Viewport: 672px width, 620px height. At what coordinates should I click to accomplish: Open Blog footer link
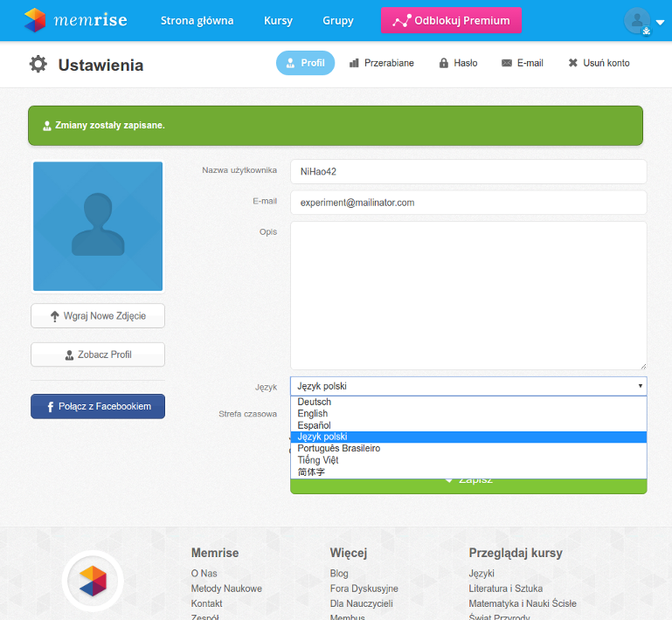pyautogui.click(x=339, y=574)
